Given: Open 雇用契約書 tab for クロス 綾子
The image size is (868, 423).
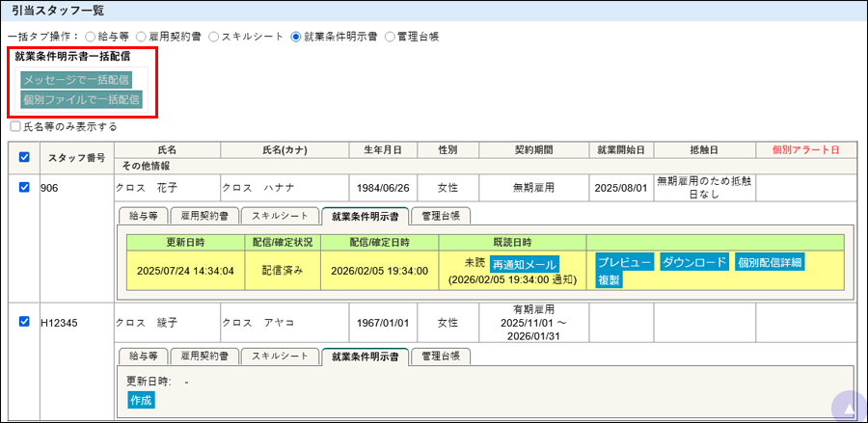Looking at the screenshot, I should pos(204,357).
